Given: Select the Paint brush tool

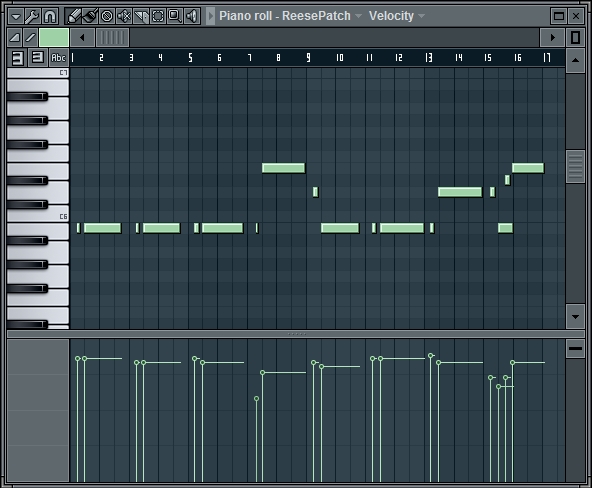Looking at the screenshot, I should coord(91,16).
